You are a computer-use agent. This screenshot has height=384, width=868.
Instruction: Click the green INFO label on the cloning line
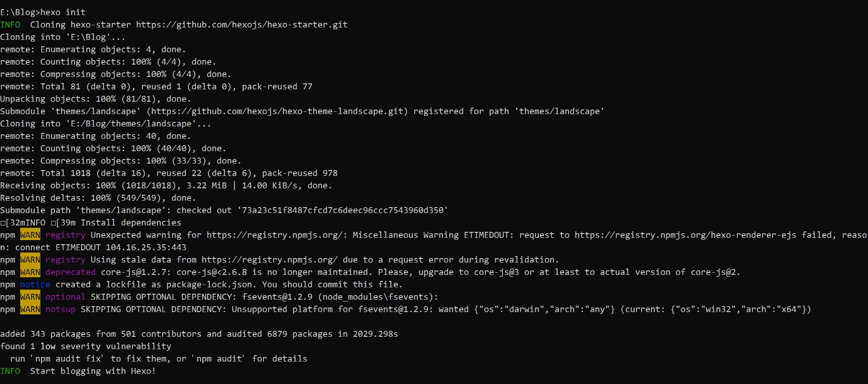(10, 25)
